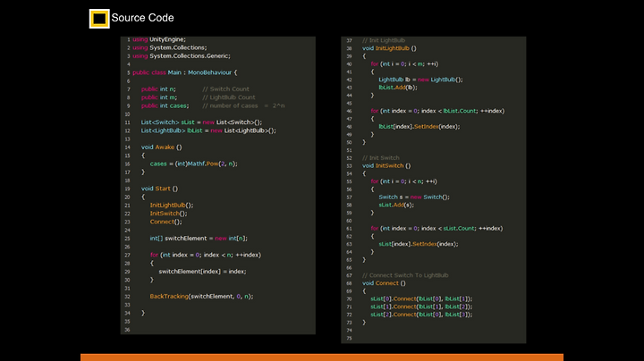This screenshot has height=361, width=644.
Task: Click the "void InitLightBulb ()" method header
Action: [x=389, y=48]
